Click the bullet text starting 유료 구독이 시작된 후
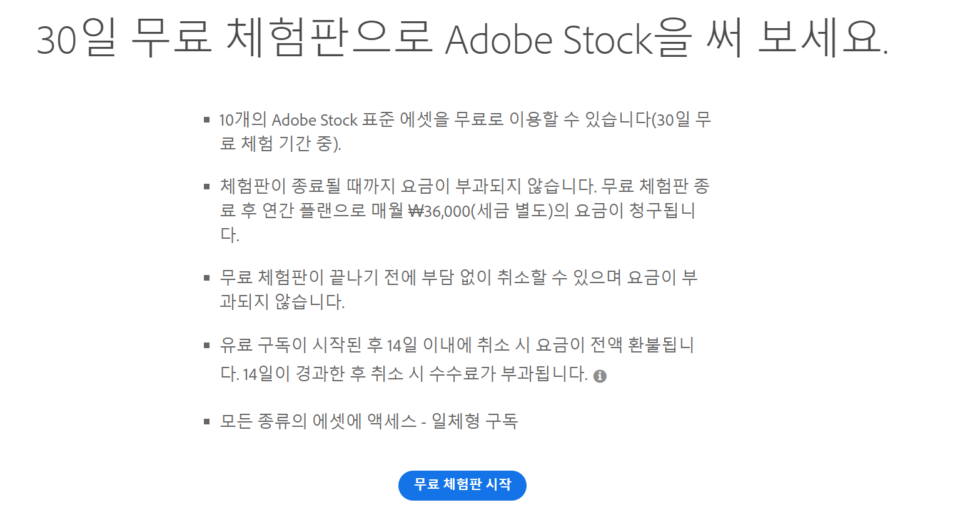The height and width of the screenshot is (525, 980). [457, 345]
